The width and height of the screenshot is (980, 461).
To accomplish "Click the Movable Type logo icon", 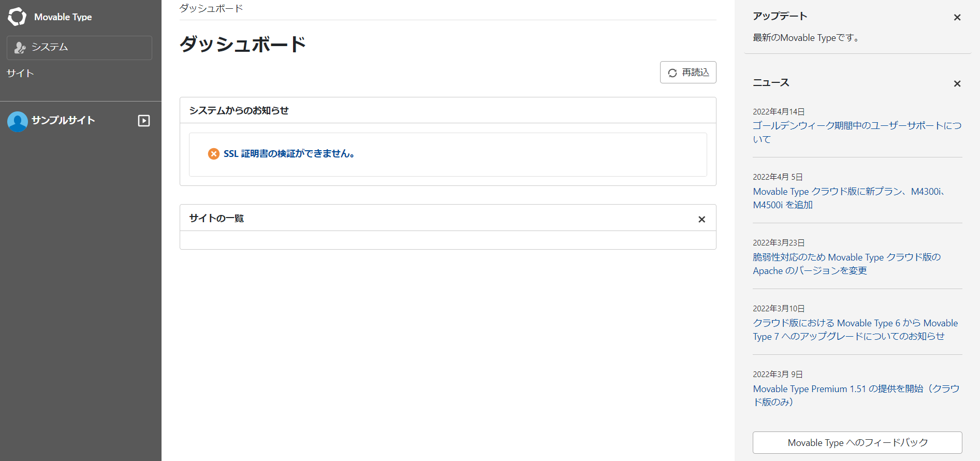I will [17, 17].
